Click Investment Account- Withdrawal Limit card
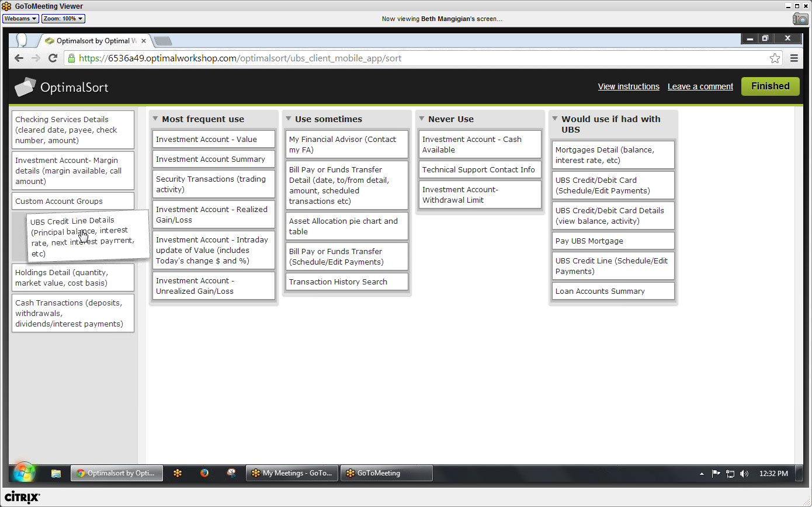The height and width of the screenshot is (507, 812). click(x=480, y=195)
